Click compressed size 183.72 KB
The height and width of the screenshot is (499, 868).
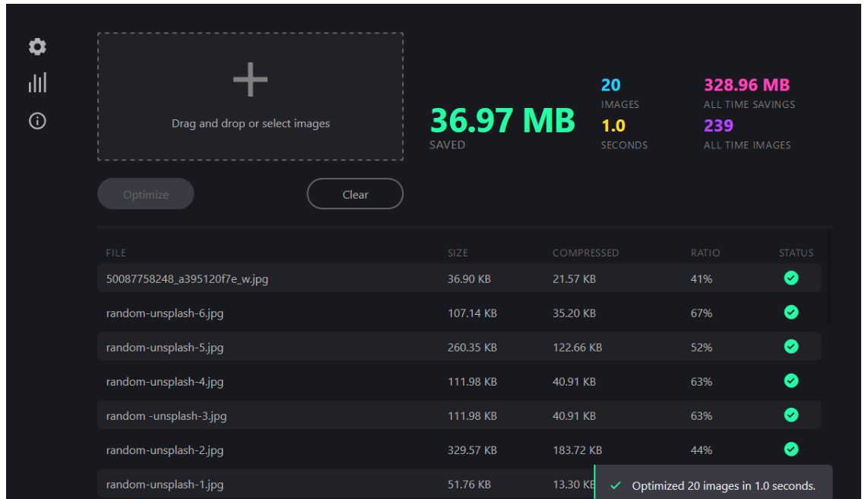tap(577, 450)
